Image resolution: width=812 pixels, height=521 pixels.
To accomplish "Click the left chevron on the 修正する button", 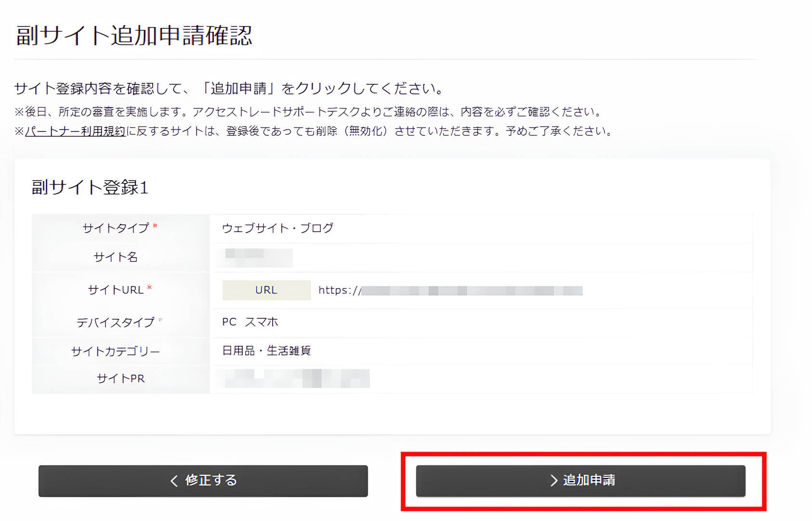I will point(173,481).
